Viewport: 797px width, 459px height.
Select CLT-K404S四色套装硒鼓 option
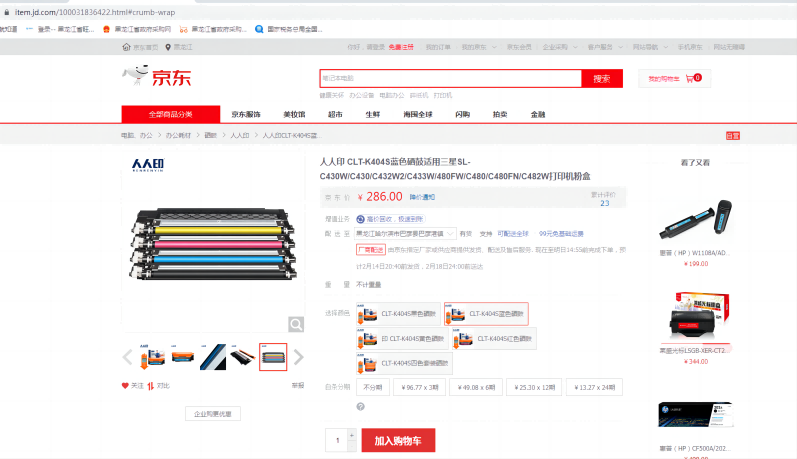[x=404, y=363]
